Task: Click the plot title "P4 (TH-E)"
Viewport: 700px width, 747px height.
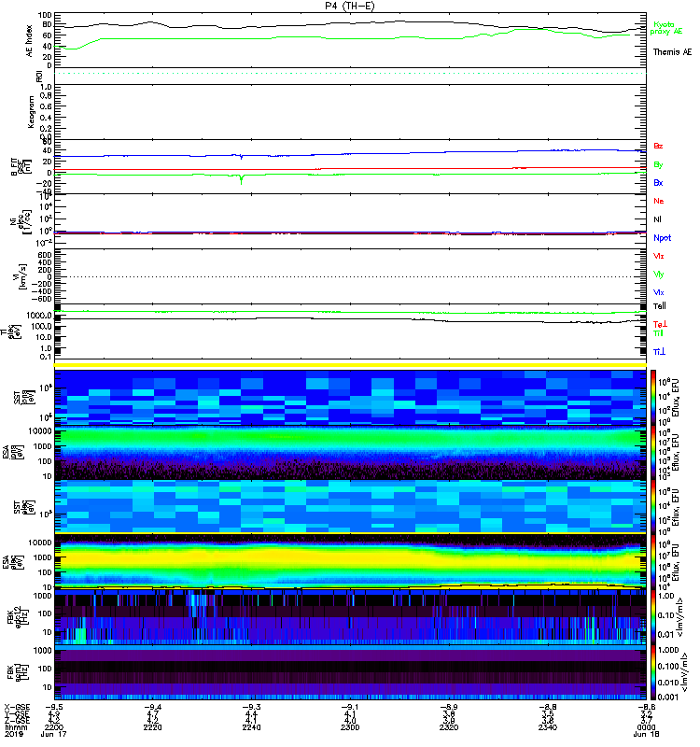Action: [349, 6]
